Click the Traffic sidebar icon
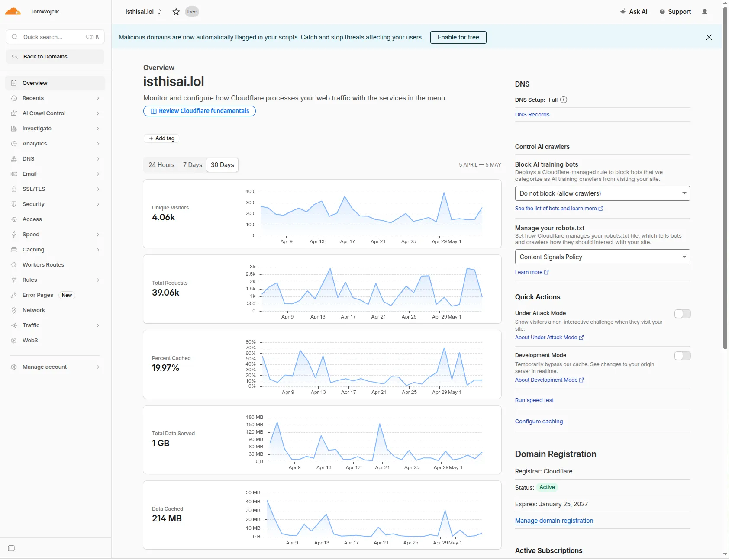 click(x=14, y=325)
